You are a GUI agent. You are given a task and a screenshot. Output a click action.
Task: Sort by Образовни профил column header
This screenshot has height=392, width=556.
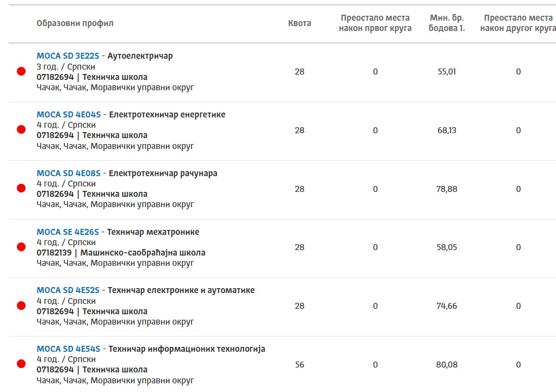[x=75, y=23]
